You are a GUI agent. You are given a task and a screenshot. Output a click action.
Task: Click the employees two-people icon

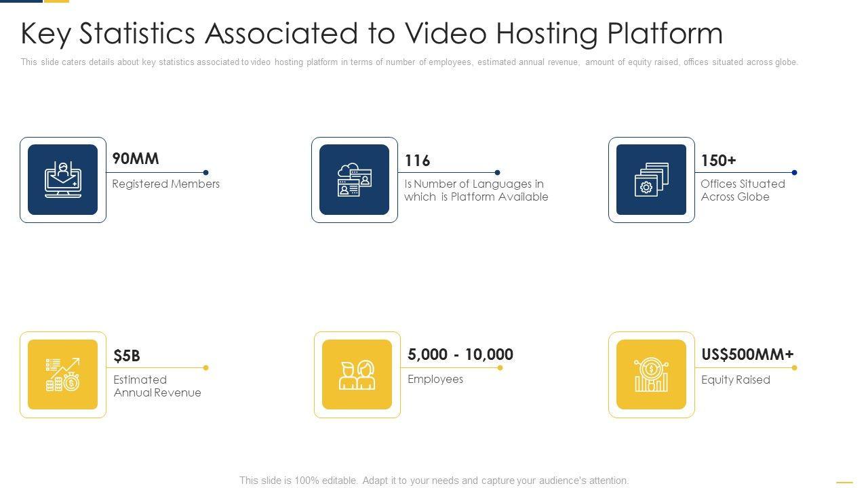[x=357, y=375]
